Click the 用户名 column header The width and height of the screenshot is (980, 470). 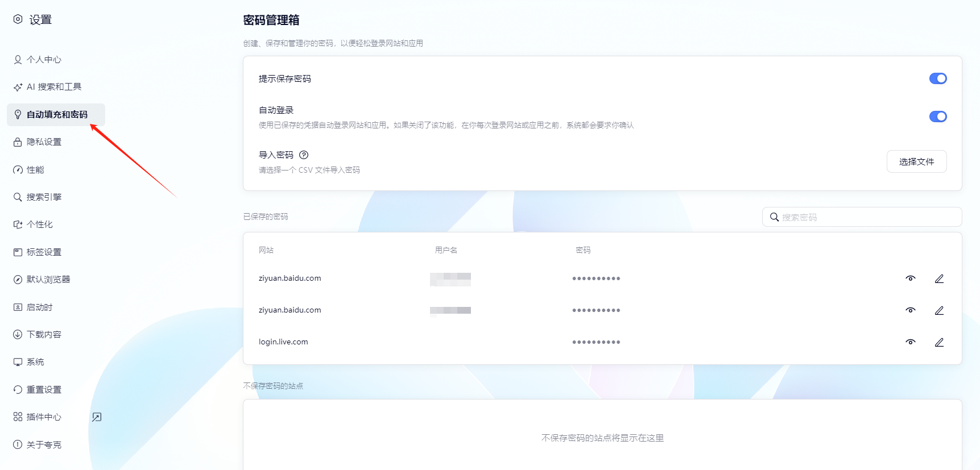coord(446,250)
